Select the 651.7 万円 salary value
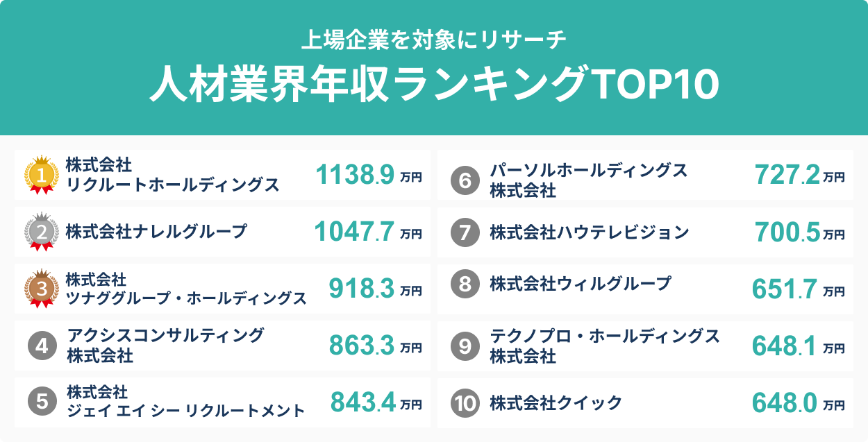 [797, 289]
